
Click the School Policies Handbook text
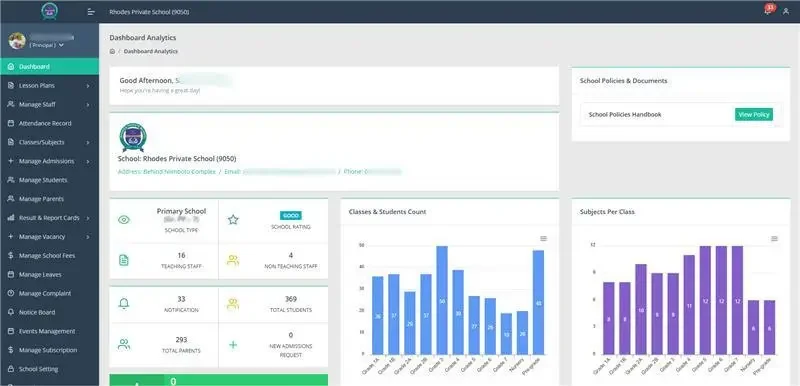click(624, 115)
